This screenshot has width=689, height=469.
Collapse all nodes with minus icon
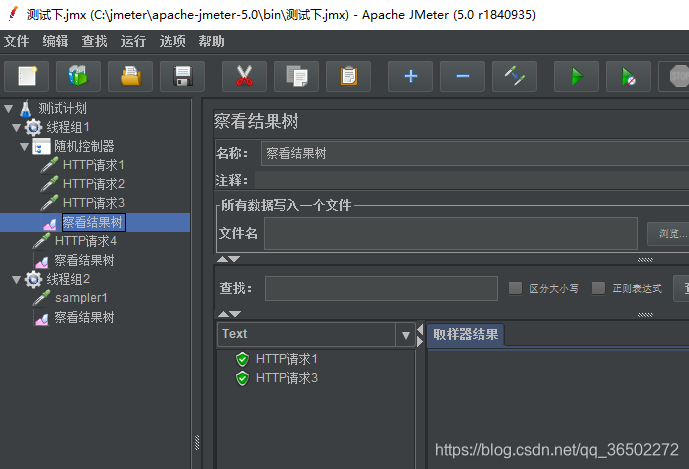pyautogui.click(x=462, y=76)
